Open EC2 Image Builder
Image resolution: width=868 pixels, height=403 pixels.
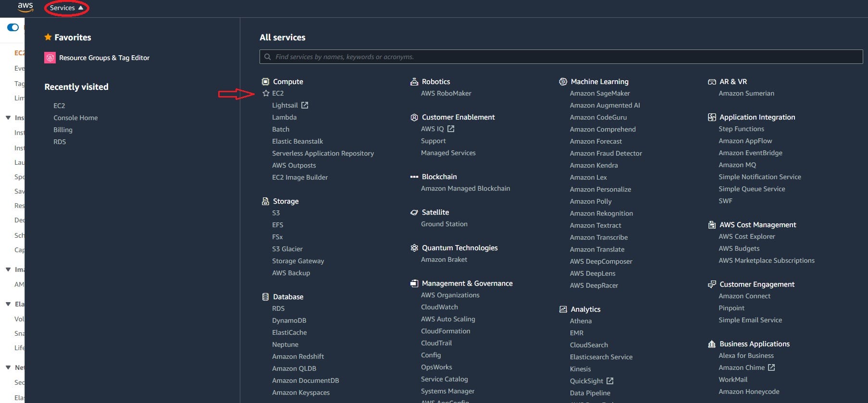[300, 177]
